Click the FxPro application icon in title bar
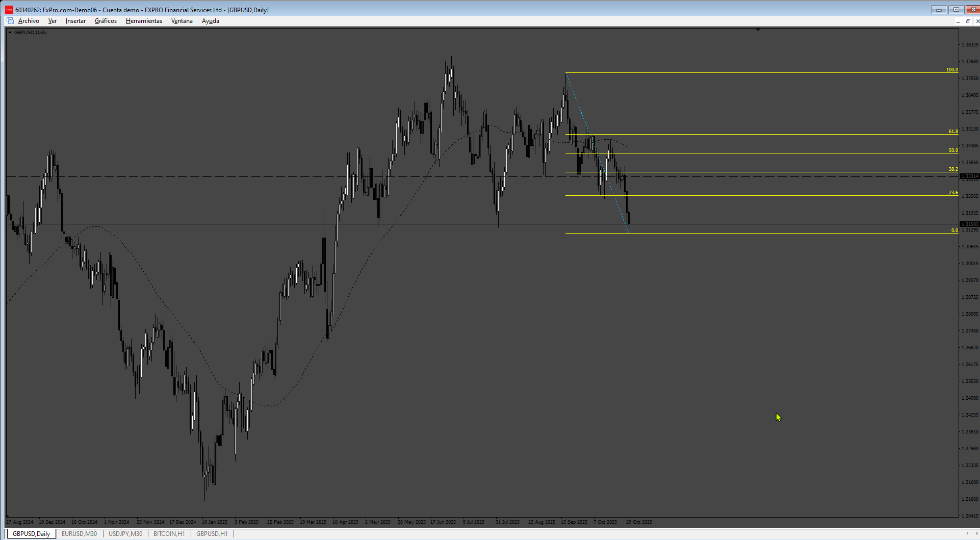Screen dimensions: 980x540 [x=9, y=10]
